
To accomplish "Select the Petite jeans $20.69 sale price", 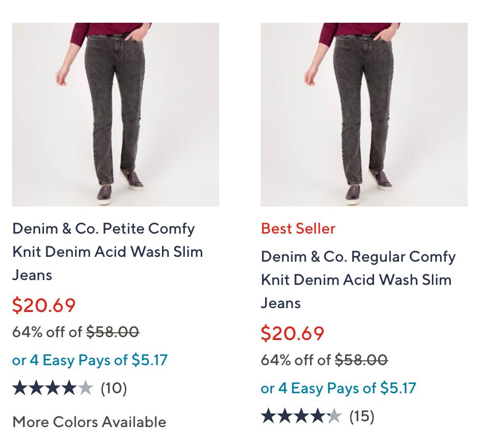I will click(44, 305).
